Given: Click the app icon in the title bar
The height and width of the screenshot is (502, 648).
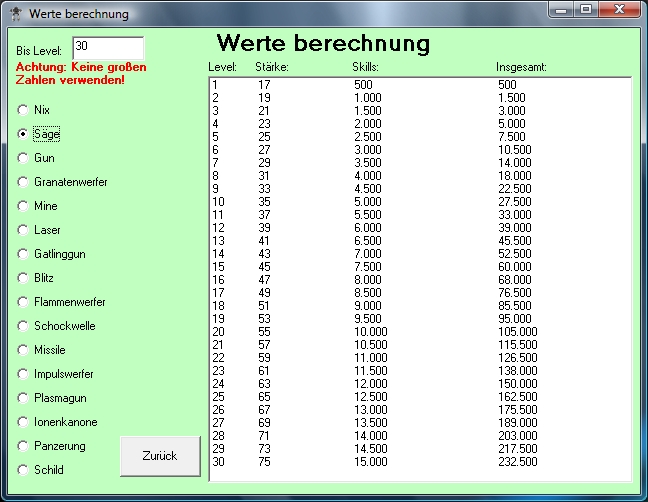Looking at the screenshot, I should pyautogui.click(x=16, y=13).
